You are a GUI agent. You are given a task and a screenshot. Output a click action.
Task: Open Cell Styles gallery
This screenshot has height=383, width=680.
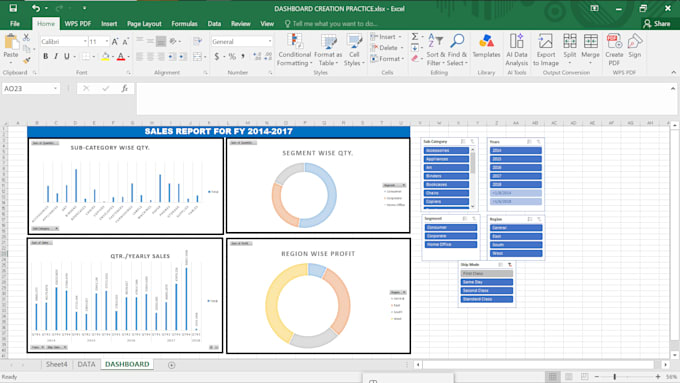click(354, 50)
